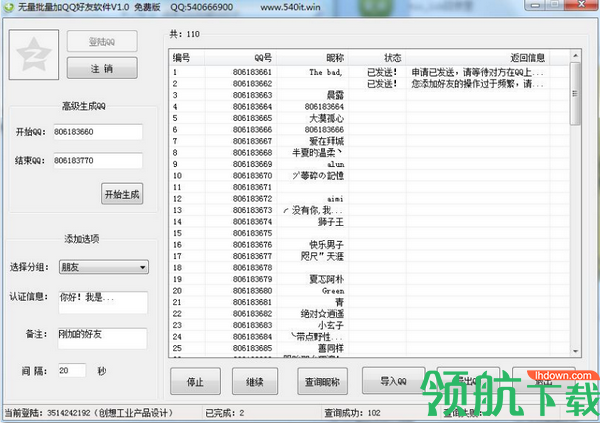Image resolution: width=600 pixels, height=423 pixels.
Task: Click the 共: 110 total count label
Action: pos(185,34)
